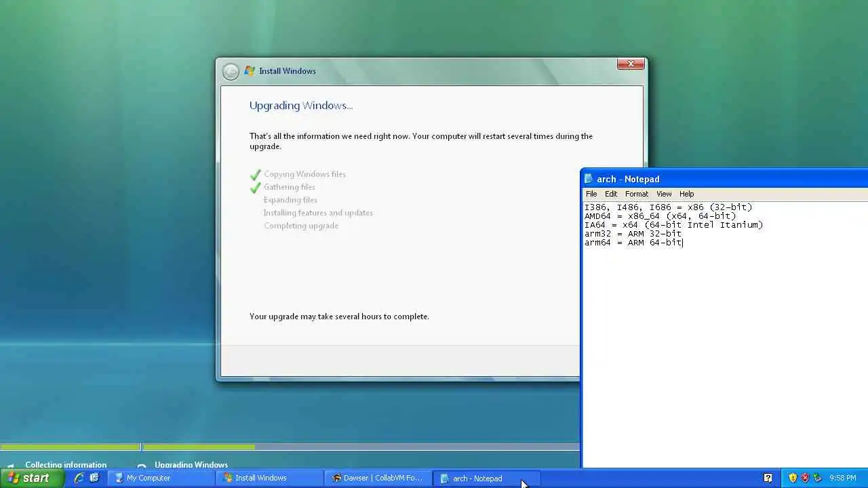Click the Start button
The width and height of the screenshot is (868, 488).
coord(32,478)
